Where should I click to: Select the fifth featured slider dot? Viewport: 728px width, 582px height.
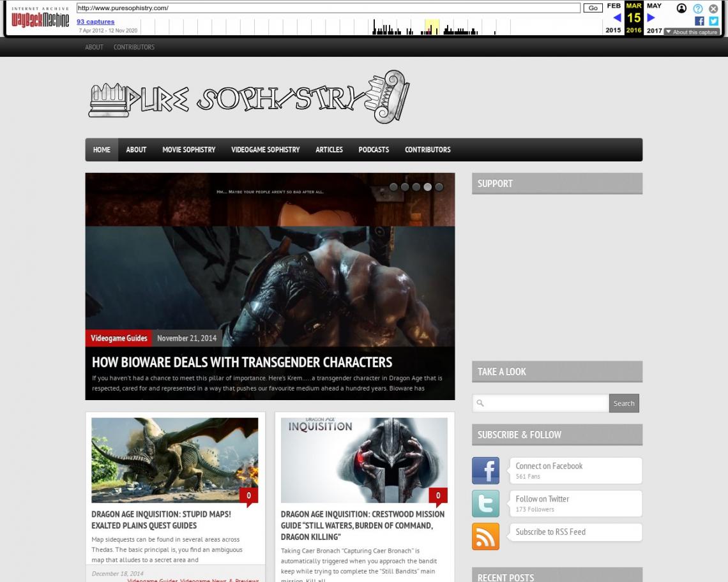tap(439, 187)
